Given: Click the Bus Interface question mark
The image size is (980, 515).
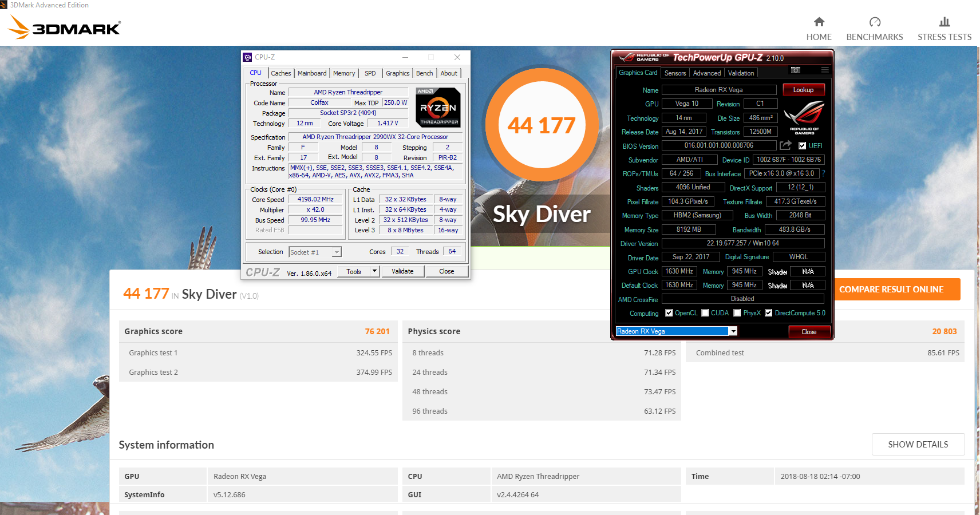Looking at the screenshot, I should tap(824, 173).
